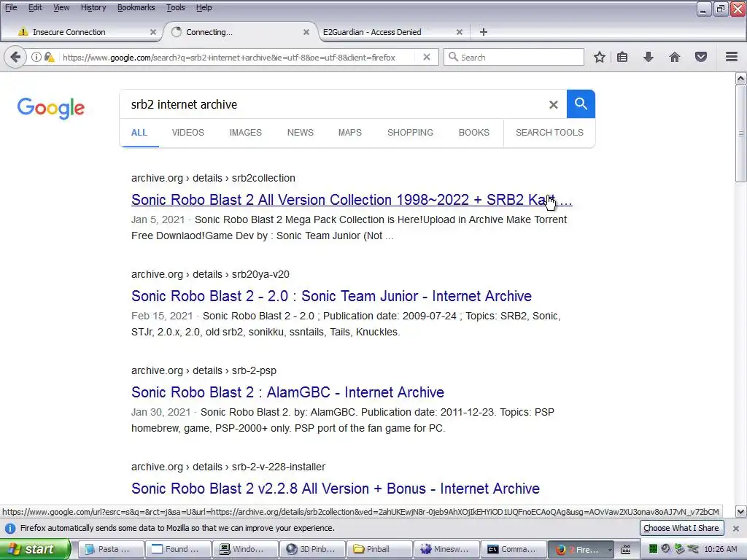Image resolution: width=747 pixels, height=560 pixels.
Task: Go to the Firefox home page icon
Action: (x=675, y=57)
